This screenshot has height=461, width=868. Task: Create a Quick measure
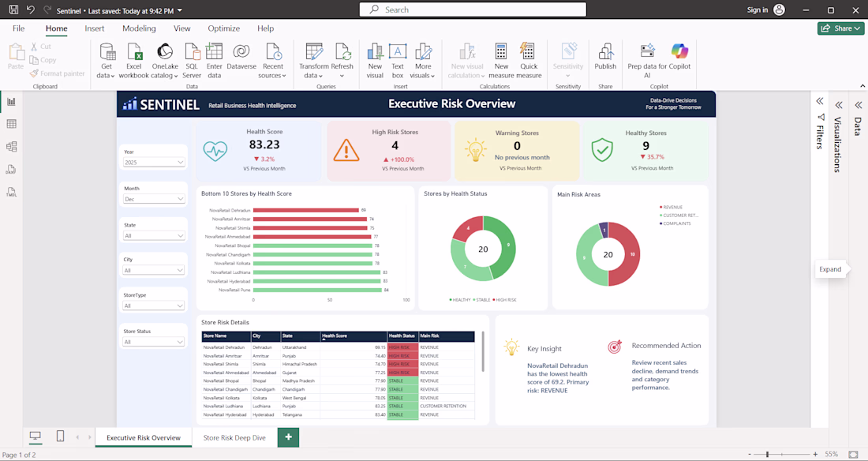[529, 61]
